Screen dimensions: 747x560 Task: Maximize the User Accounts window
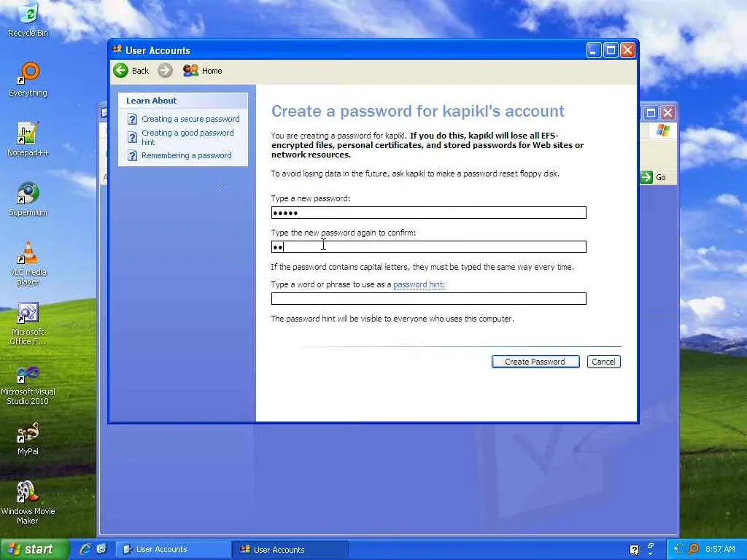tap(611, 50)
